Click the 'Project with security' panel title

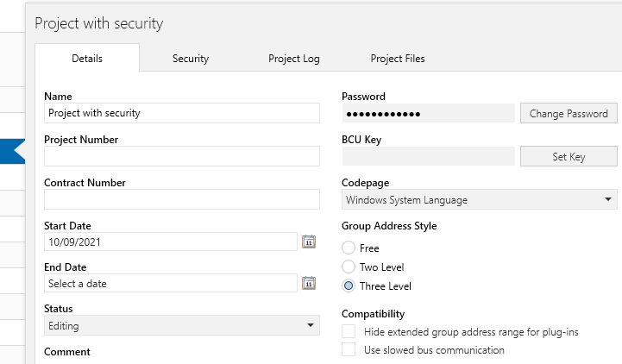98,23
